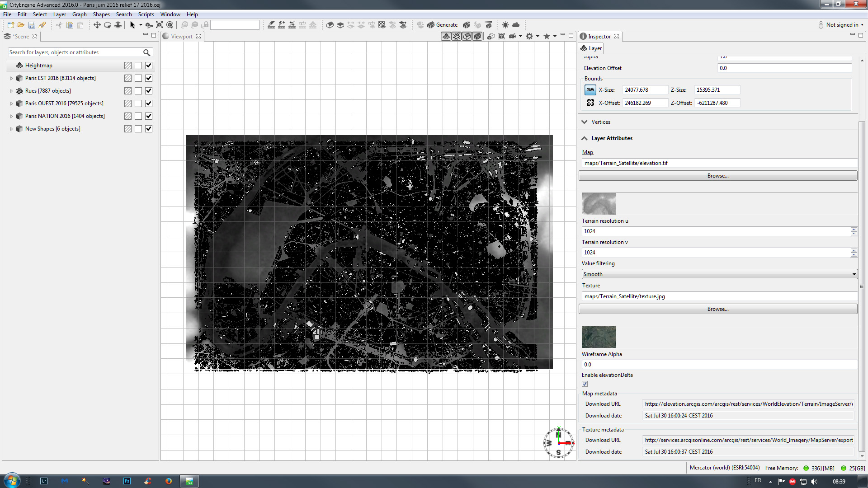Click the Texture attribute link
Viewport: 868px width, 488px height.
(591, 286)
